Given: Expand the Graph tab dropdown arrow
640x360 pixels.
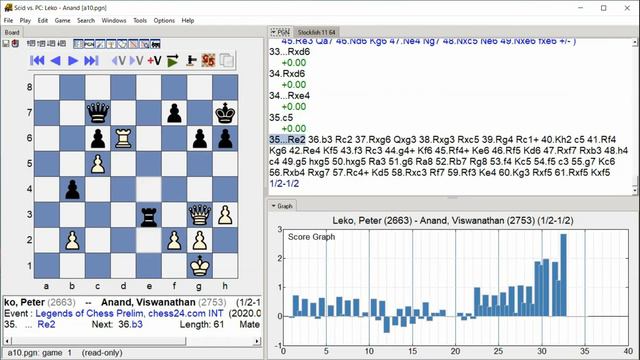Looking at the screenshot, I should click(x=273, y=206).
